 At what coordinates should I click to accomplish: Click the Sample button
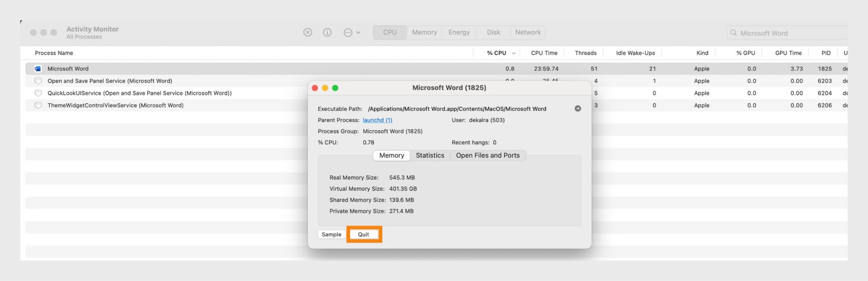coord(331,234)
